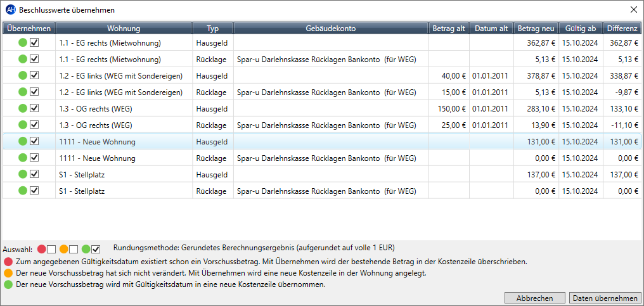Click the AH application icon in title bar
The height and width of the screenshot is (306, 644).
pyautogui.click(x=11, y=10)
